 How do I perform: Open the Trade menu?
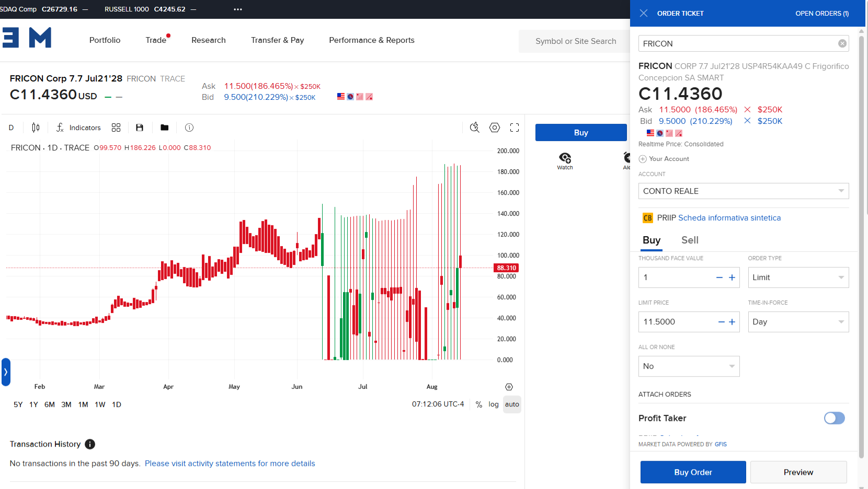(x=156, y=40)
